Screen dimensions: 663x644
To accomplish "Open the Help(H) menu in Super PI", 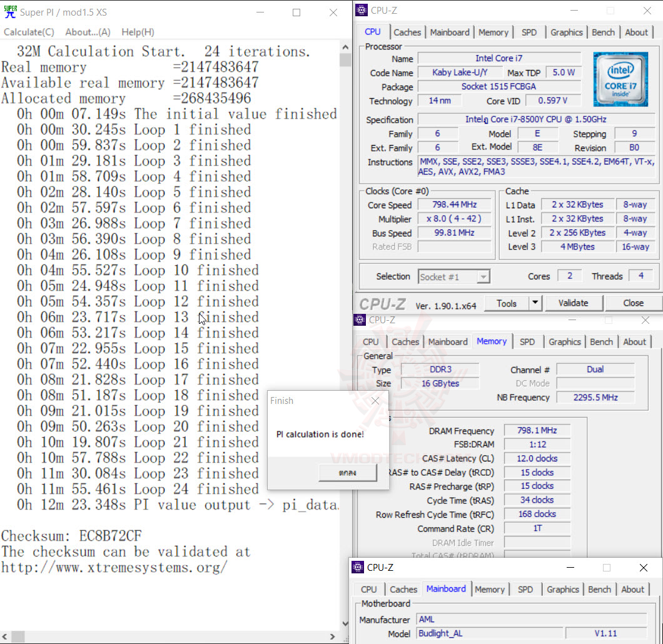I will click(138, 32).
